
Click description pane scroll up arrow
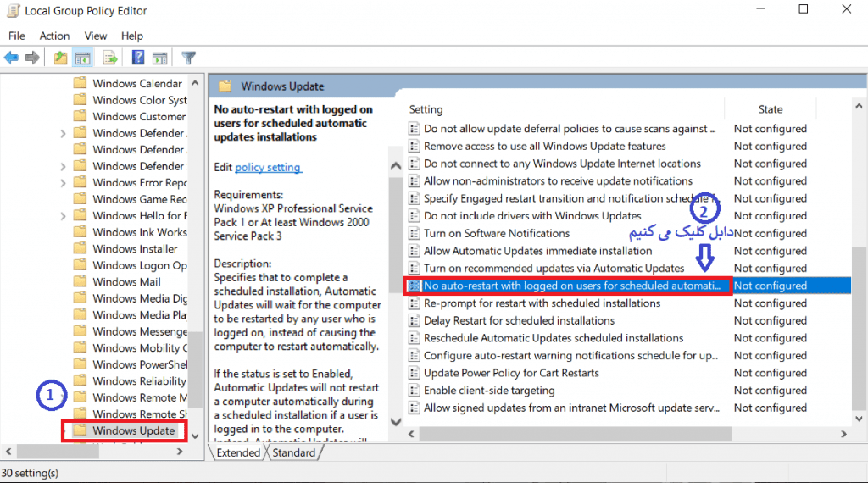(396, 165)
